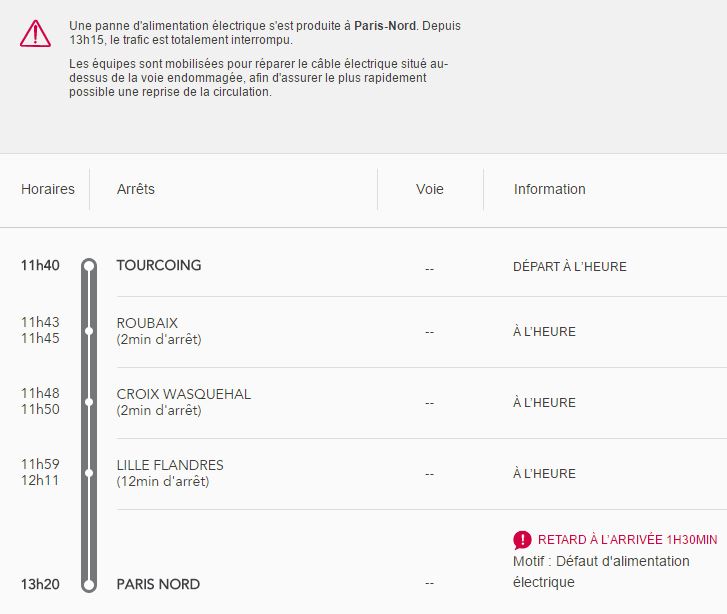
Task: Click the Croix Wasquehal stop dot
Action: click(x=89, y=401)
